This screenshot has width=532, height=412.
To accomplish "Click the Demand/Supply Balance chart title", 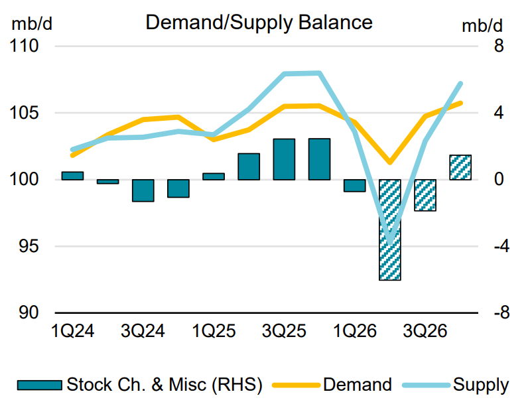I will tap(259, 23).
